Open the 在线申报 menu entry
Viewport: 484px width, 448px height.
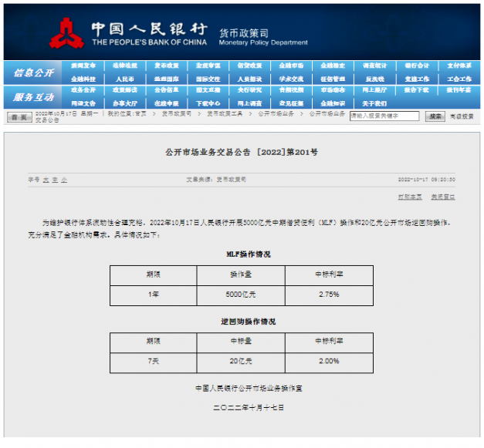[x=167, y=103]
